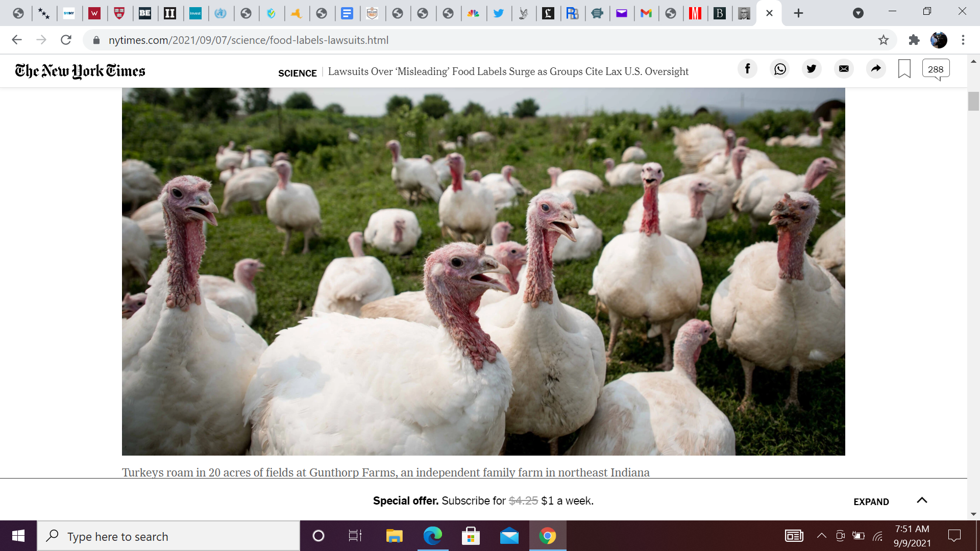Open the 288 comments bubble
Image resolution: width=980 pixels, height=551 pixels.
tap(936, 69)
